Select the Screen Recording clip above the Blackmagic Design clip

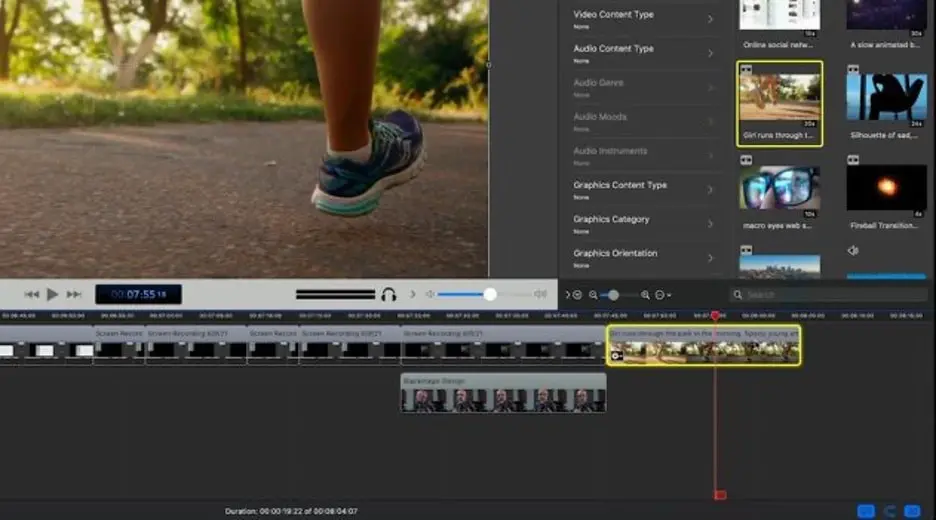(503, 345)
